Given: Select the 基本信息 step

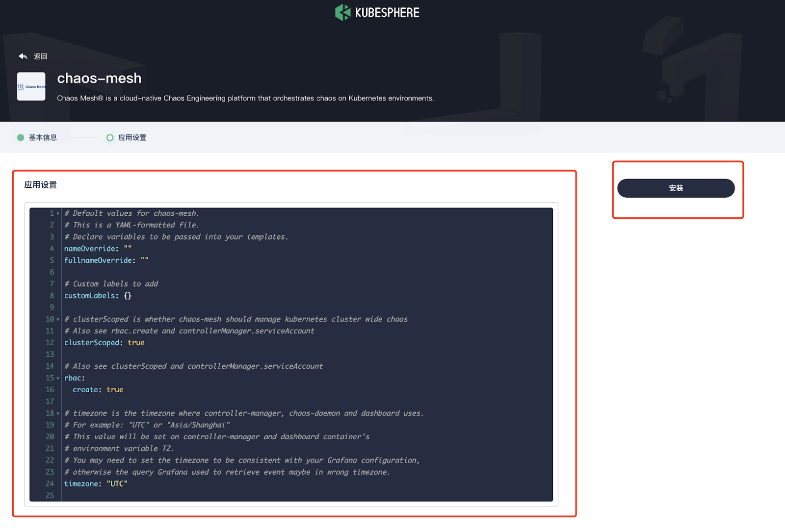Looking at the screenshot, I should [43, 137].
